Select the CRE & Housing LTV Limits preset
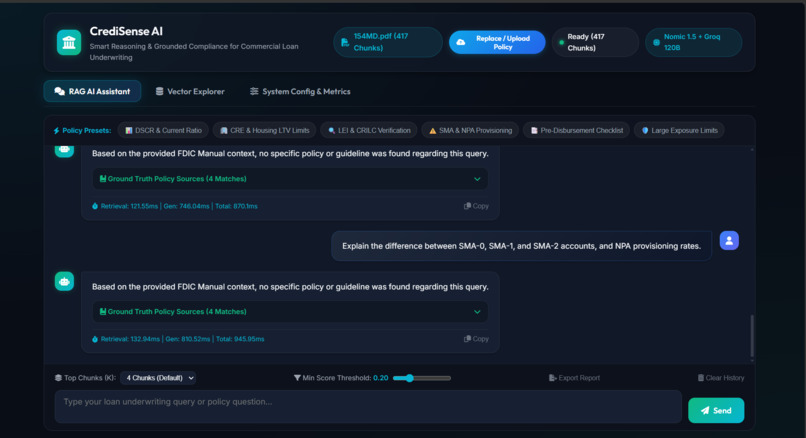The width and height of the screenshot is (806, 438). coord(264,131)
